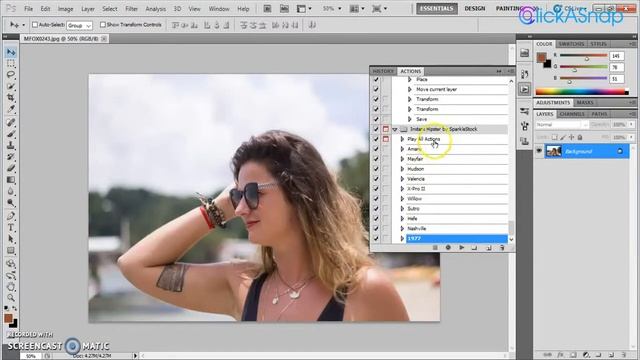Select the Pen tool
The width and height of the screenshot is (640, 360).
11,216
